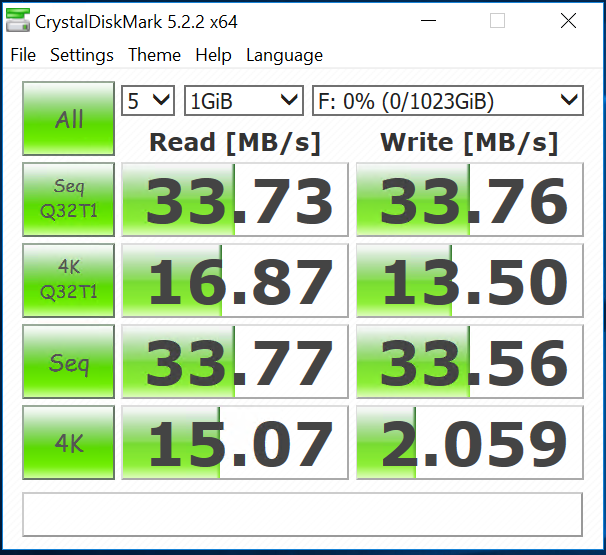606x555 pixels.
Task: Expand the 1GiB test size dropdown
Action: (x=244, y=100)
